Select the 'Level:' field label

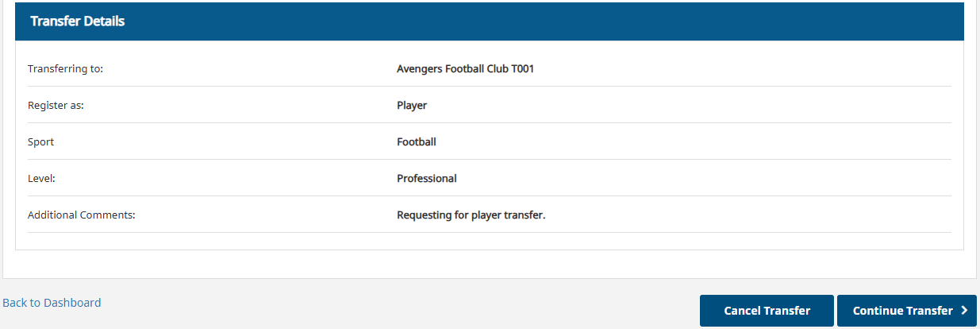click(x=41, y=179)
